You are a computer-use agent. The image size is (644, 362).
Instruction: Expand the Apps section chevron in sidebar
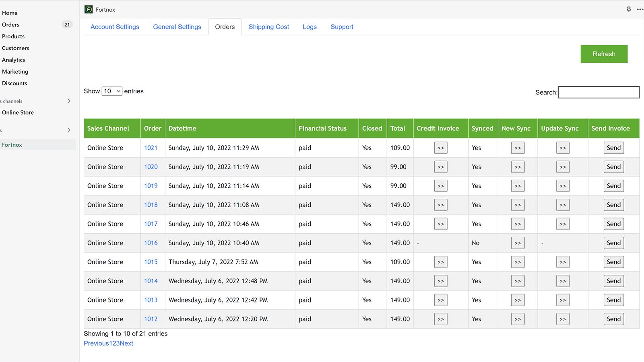tap(69, 130)
